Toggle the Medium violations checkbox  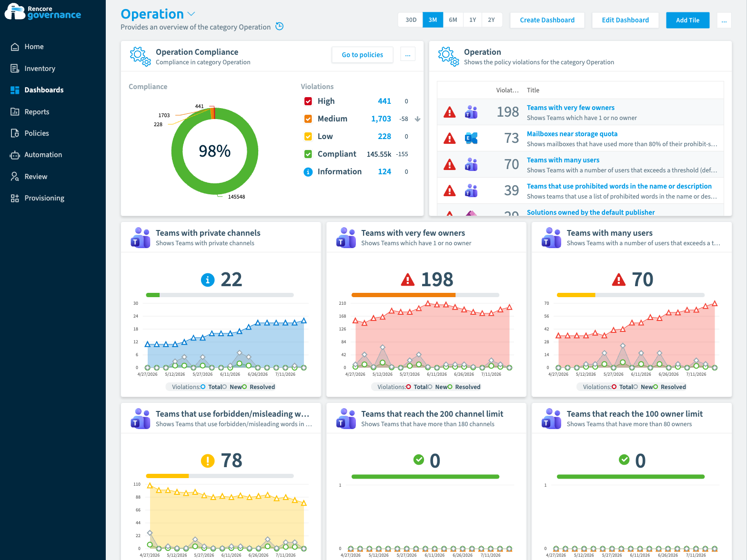click(308, 119)
